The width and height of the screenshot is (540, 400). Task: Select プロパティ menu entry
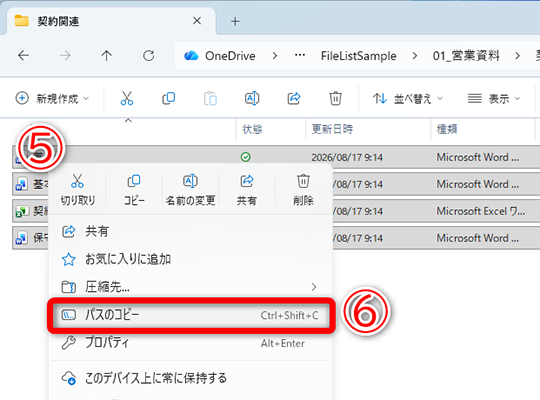tap(190, 343)
